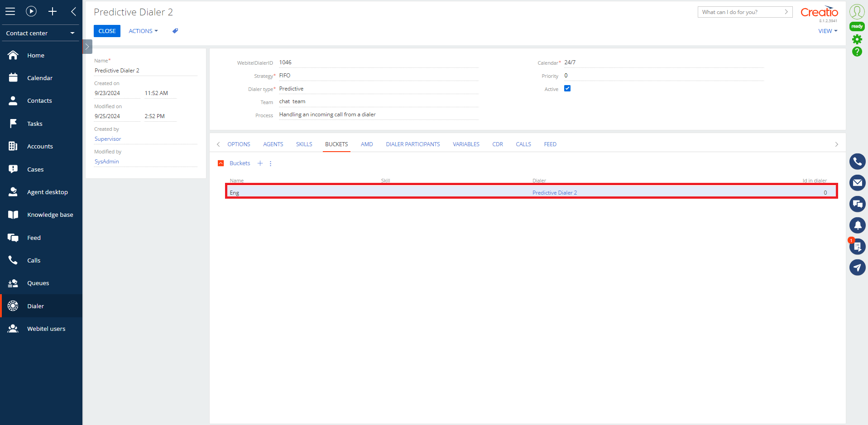
Task: Select the Buckets tab
Action: [x=336, y=144]
